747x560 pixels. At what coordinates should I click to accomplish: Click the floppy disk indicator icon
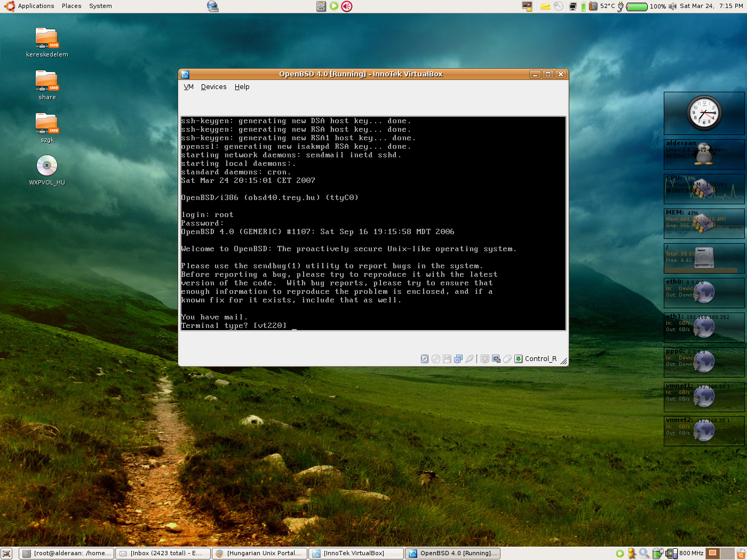click(447, 359)
